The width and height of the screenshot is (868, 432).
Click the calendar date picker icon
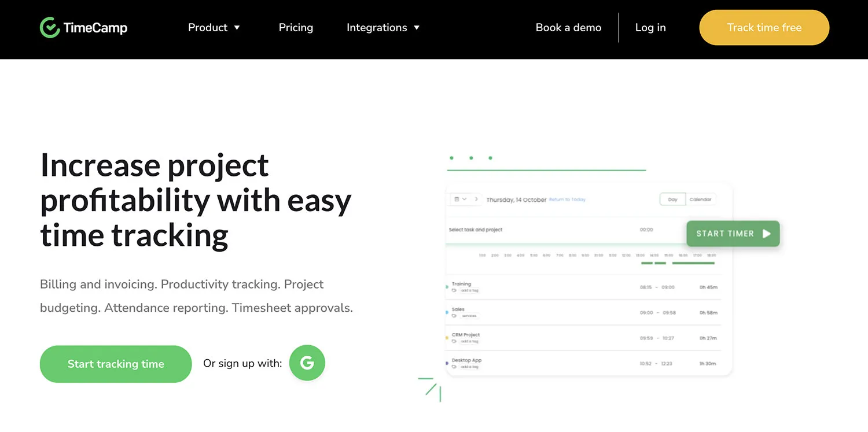[457, 199]
